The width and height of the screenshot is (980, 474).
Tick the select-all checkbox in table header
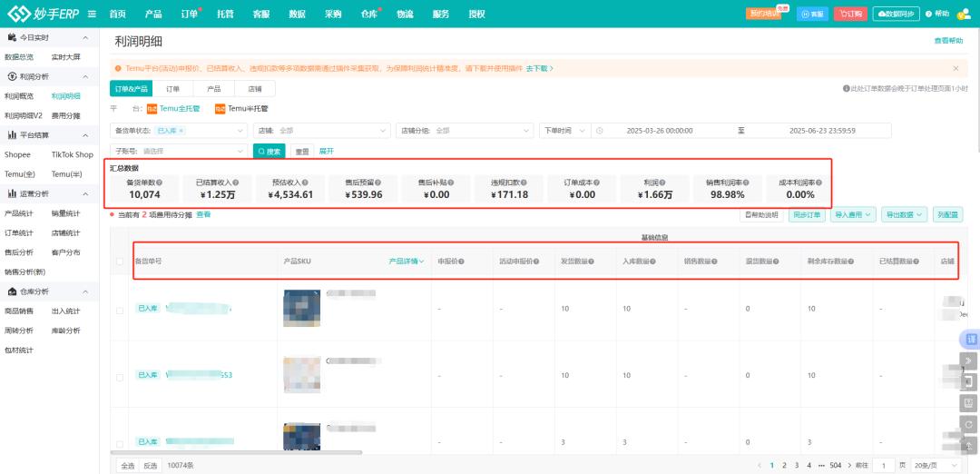click(120, 262)
